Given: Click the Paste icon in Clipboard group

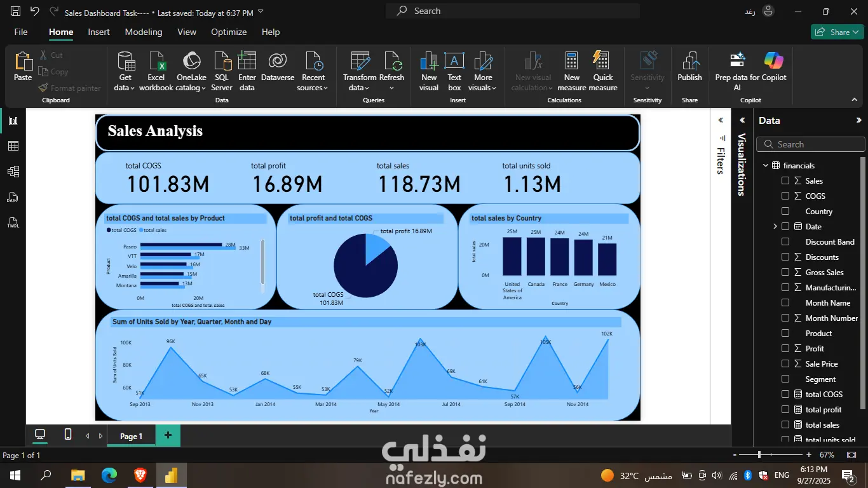Looking at the screenshot, I should click(x=23, y=61).
